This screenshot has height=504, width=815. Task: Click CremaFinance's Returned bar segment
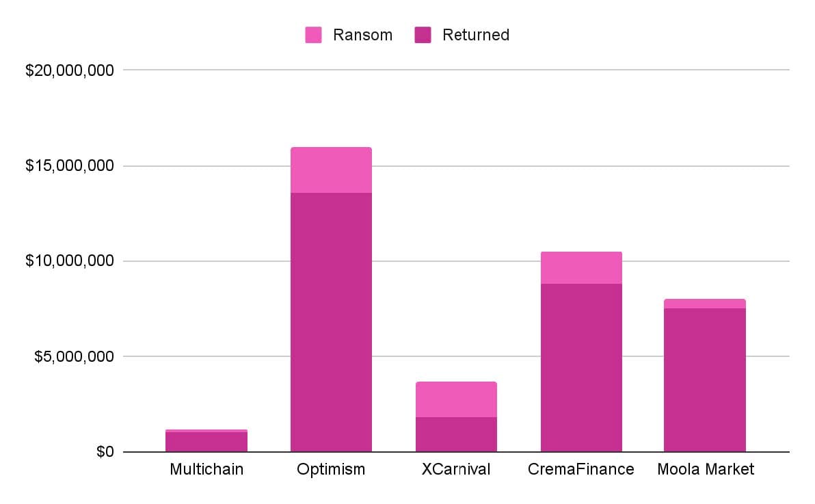click(x=581, y=367)
